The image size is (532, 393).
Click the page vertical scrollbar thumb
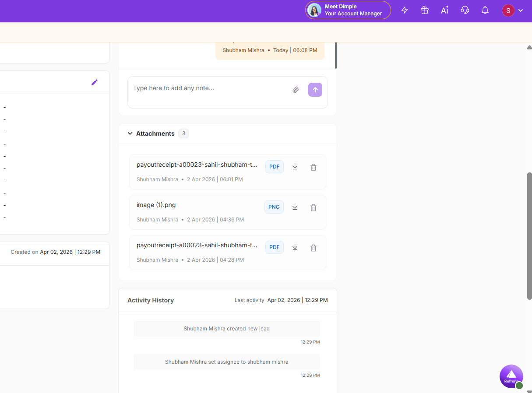click(529, 236)
